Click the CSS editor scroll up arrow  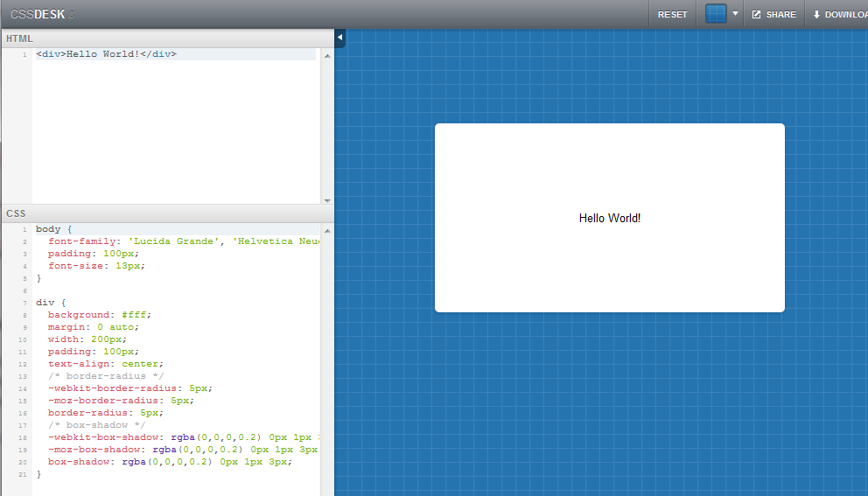[327, 231]
